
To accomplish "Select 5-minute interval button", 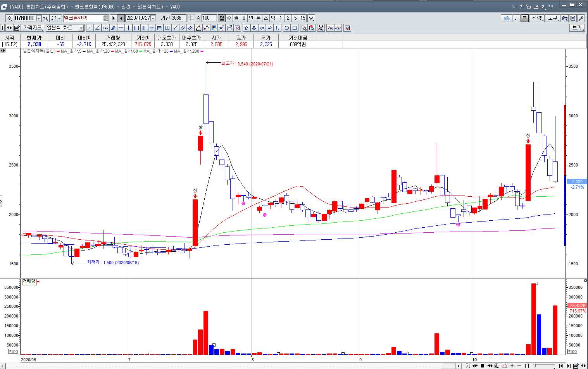I will (295, 18).
